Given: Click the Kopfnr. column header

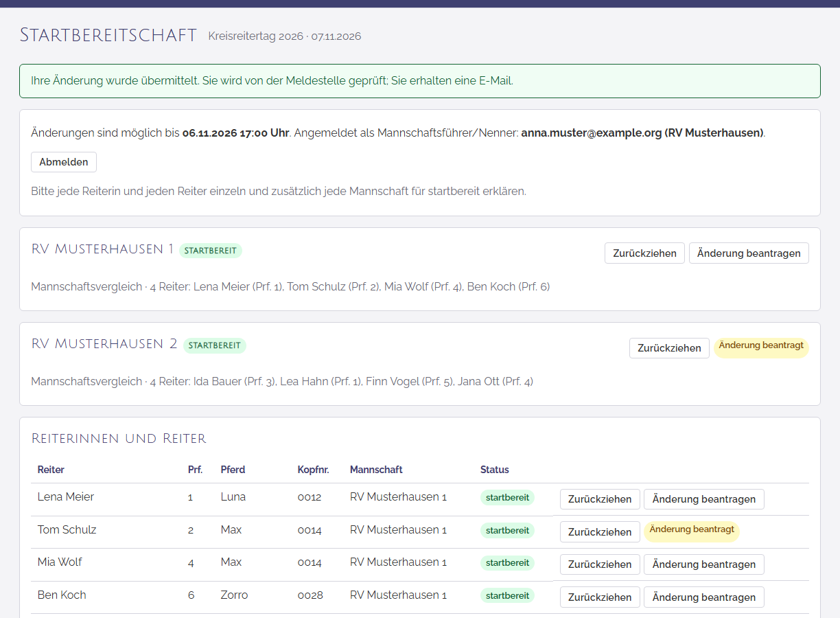Looking at the screenshot, I should (314, 470).
